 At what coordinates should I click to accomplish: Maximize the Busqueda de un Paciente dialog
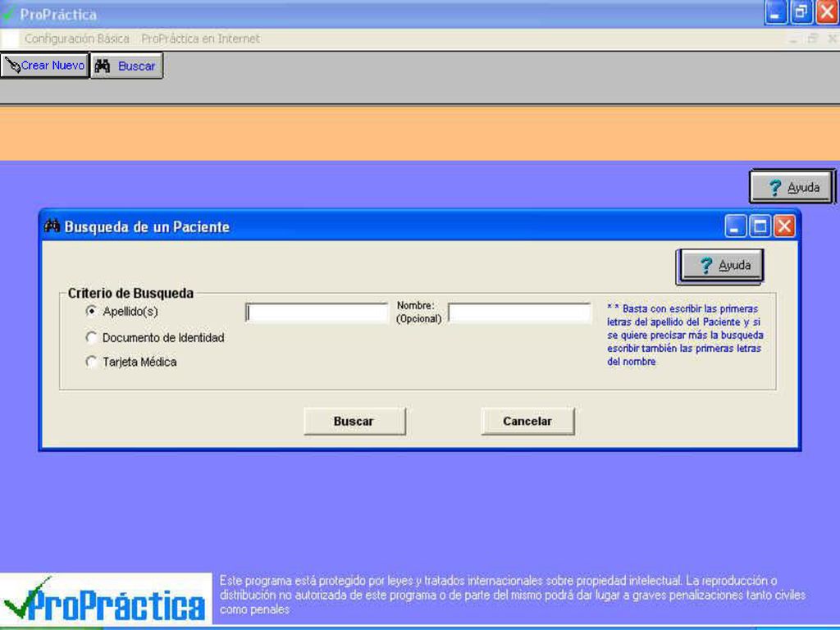[760, 226]
